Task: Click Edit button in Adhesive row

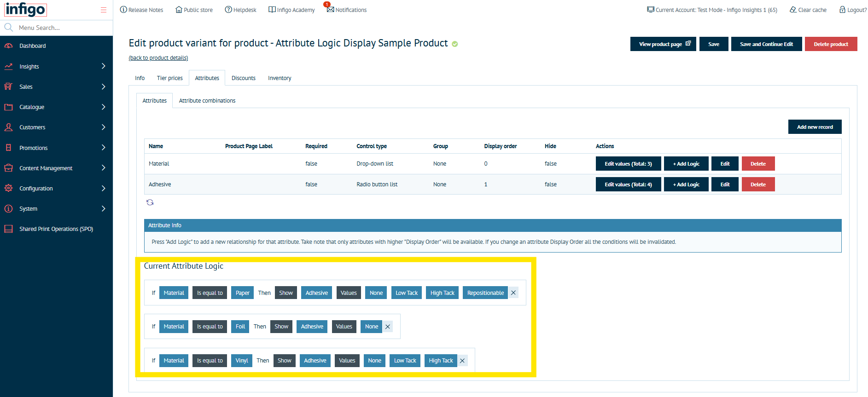Action: pyautogui.click(x=725, y=184)
